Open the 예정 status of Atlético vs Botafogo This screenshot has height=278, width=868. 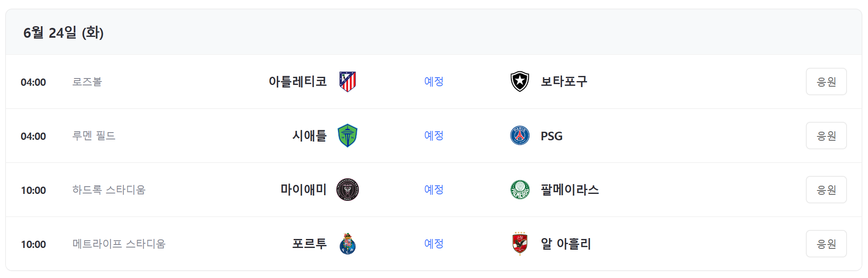point(433,82)
